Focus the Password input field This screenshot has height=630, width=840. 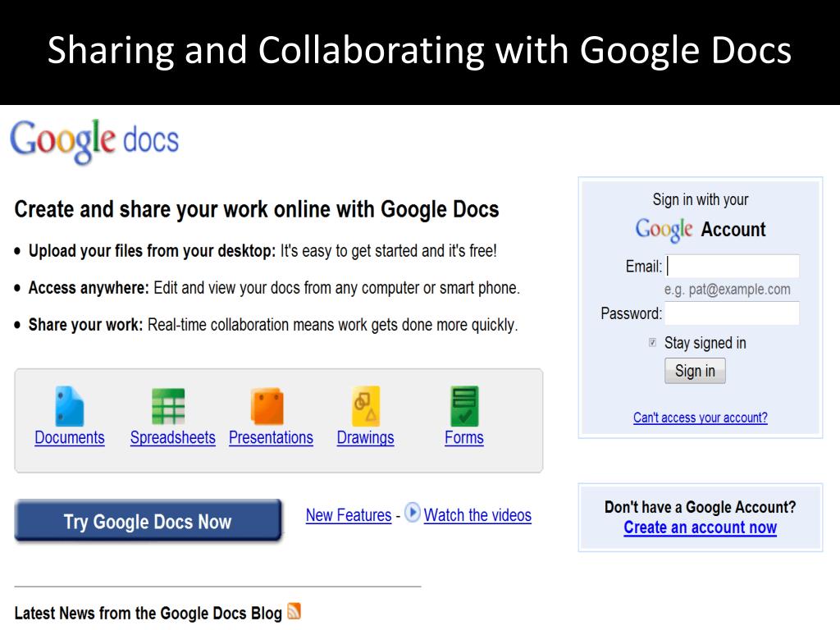(733, 313)
